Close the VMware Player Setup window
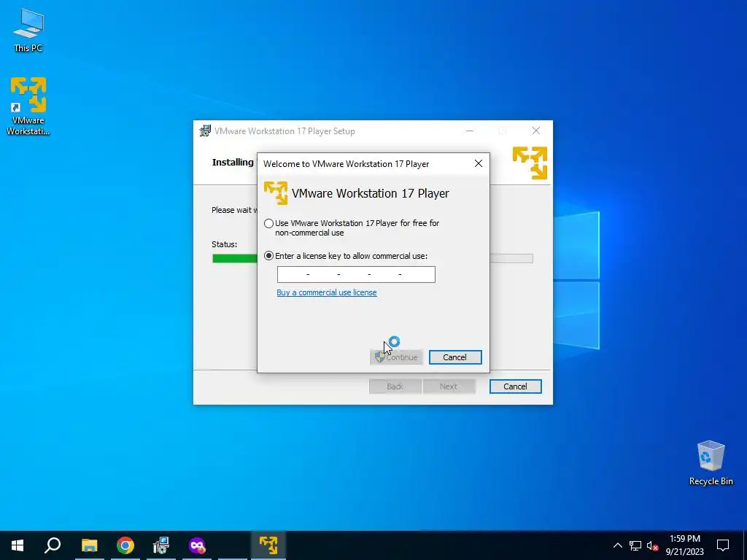This screenshot has width=747, height=560. [536, 131]
